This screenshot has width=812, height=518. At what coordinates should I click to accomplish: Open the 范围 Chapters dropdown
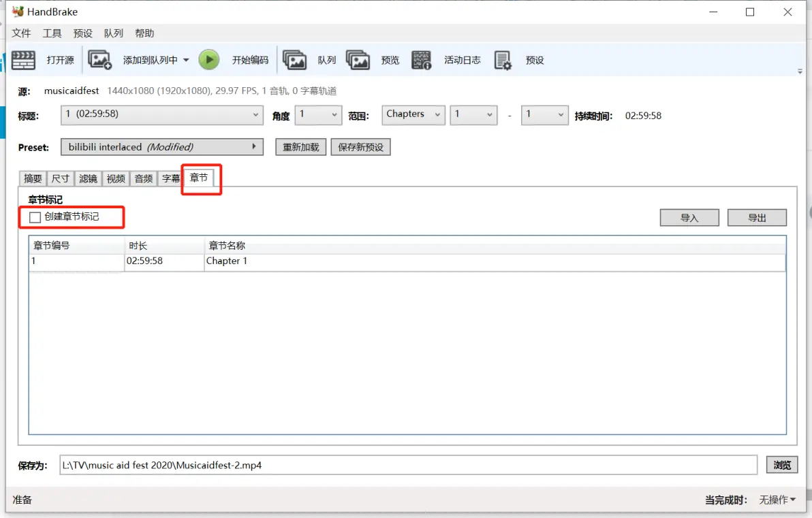(x=413, y=115)
